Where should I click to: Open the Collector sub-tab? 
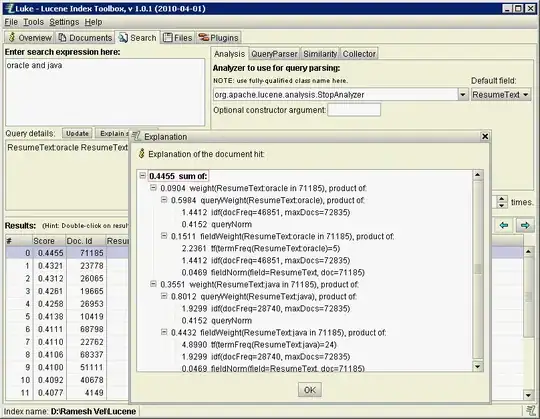[x=359, y=54]
